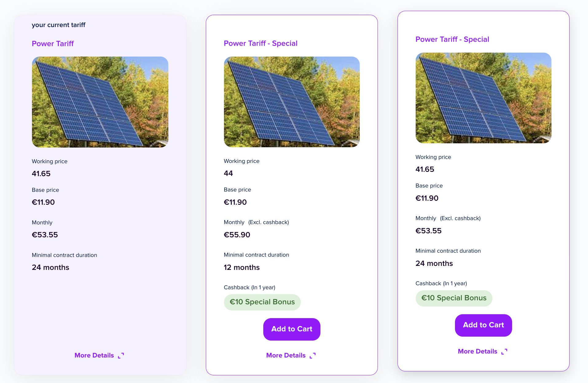The width and height of the screenshot is (588, 383).
Task: Click expand icon on the 24-month Special tariff
Action: pyautogui.click(x=504, y=351)
